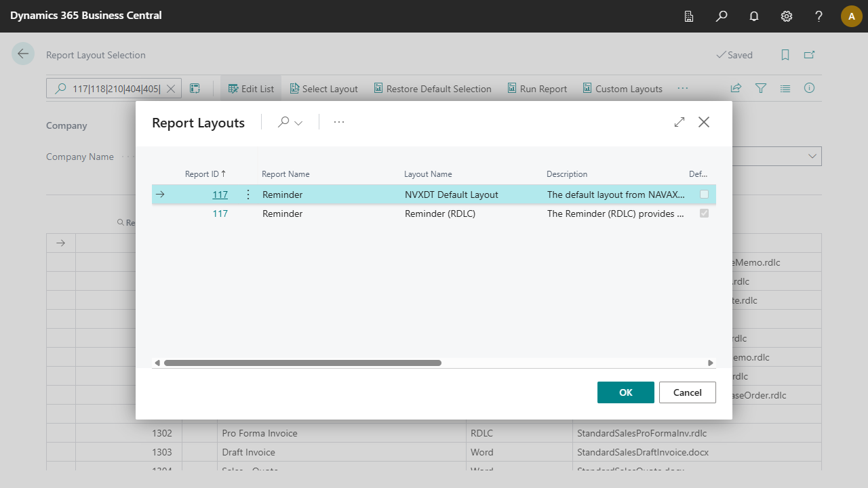Click the search magnifier in top bar
Viewport: 868px width, 488px height.
[722, 16]
